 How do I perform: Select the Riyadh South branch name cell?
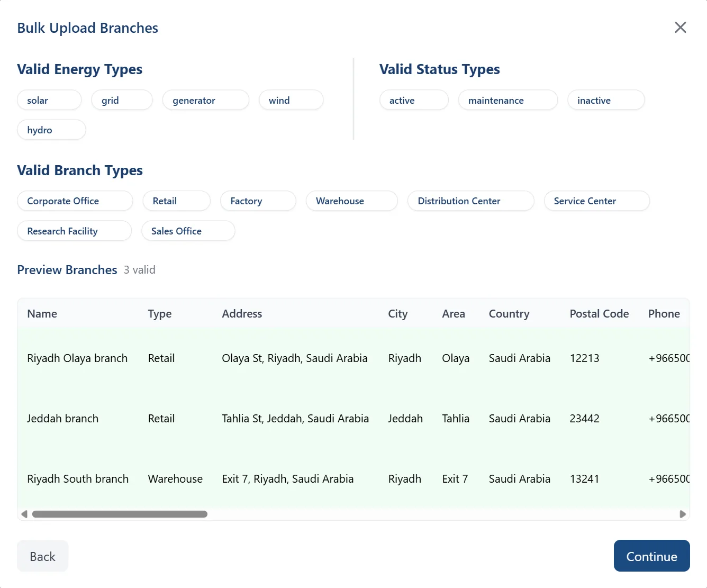tap(78, 478)
